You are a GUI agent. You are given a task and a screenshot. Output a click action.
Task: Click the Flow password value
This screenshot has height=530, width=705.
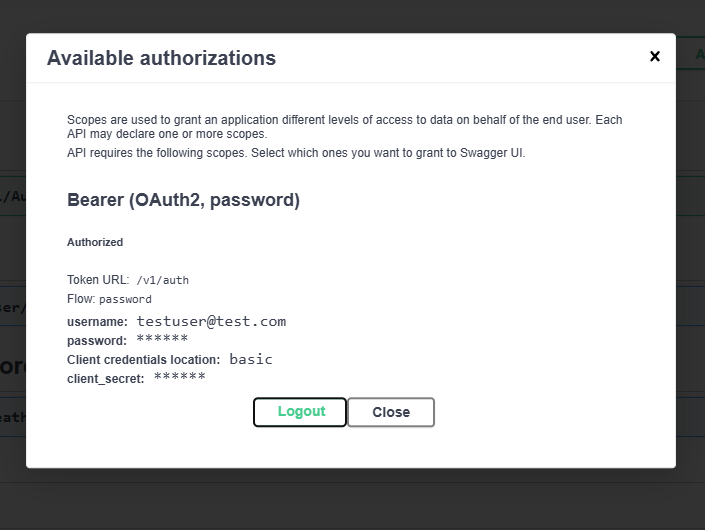tap(125, 299)
